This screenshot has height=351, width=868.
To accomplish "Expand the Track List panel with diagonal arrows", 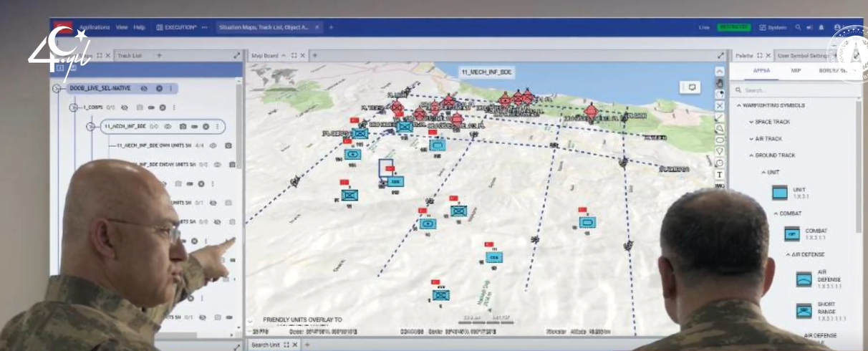I will click(237, 55).
